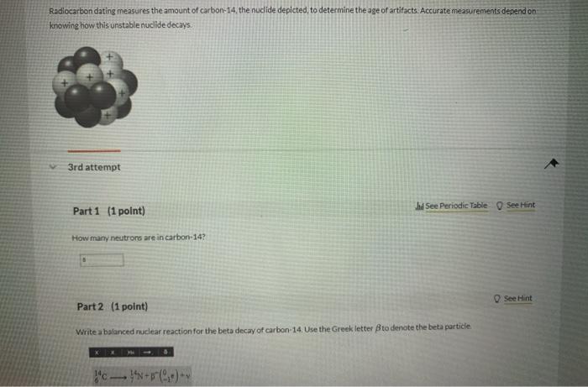Click the carbon-14 nucleus image
Viewport: 588px width, 387px height.
click(x=95, y=87)
